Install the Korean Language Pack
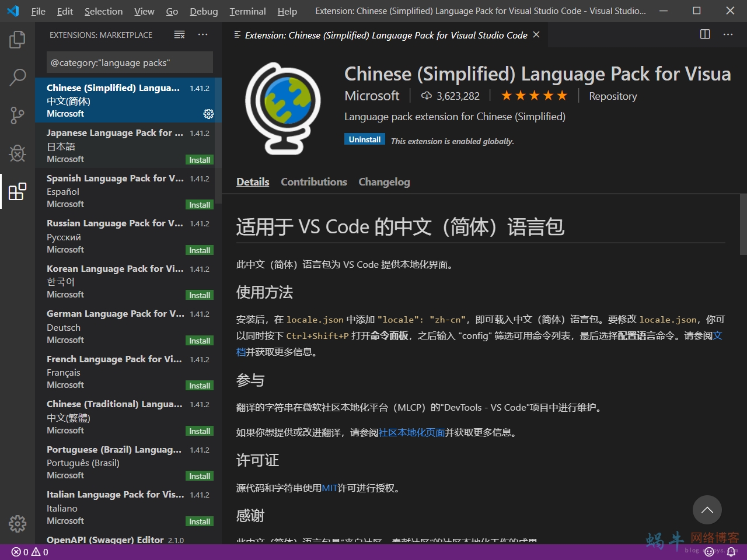The width and height of the screenshot is (747, 560). pos(200,295)
